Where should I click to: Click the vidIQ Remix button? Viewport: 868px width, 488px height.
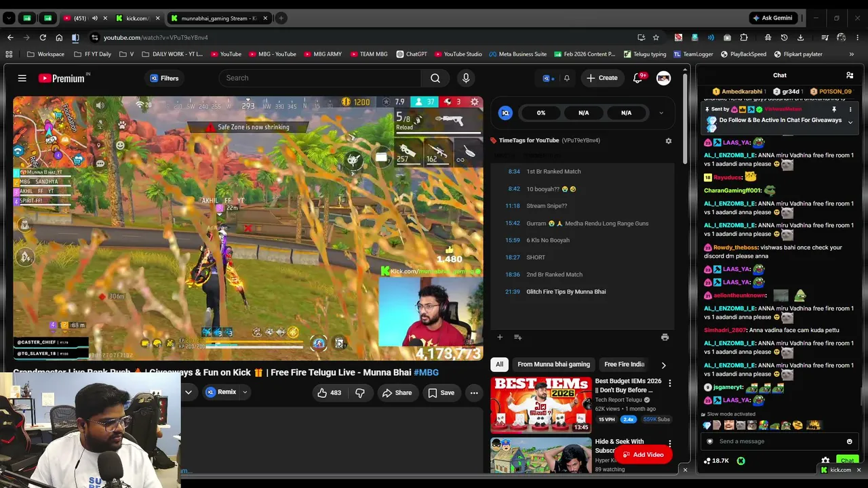[222, 392]
